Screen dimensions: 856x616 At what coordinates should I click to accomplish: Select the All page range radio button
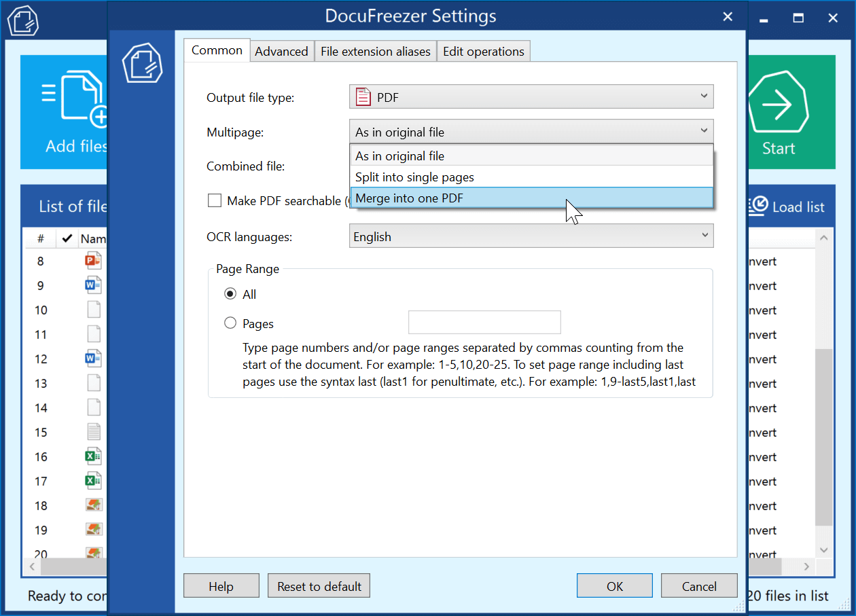230,294
